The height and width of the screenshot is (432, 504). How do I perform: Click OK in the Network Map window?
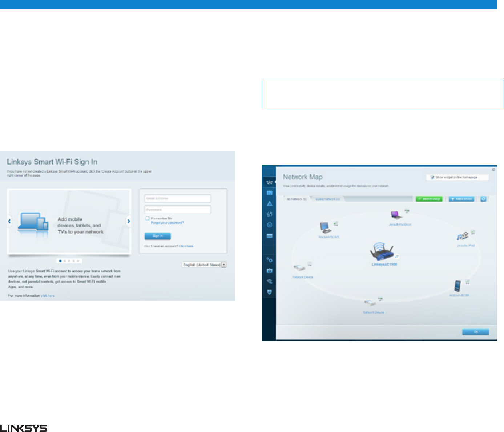(x=475, y=332)
